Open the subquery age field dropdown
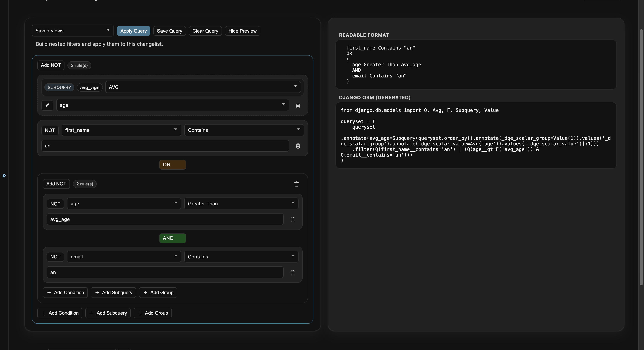The height and width of the screenshot is (350, 644). click(x=173, y=105)
